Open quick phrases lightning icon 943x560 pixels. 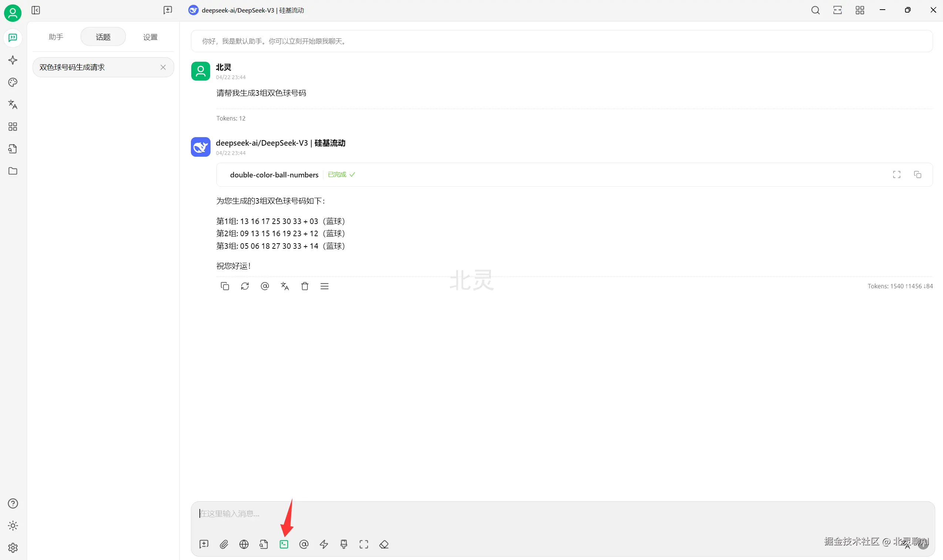coord(324,544)
